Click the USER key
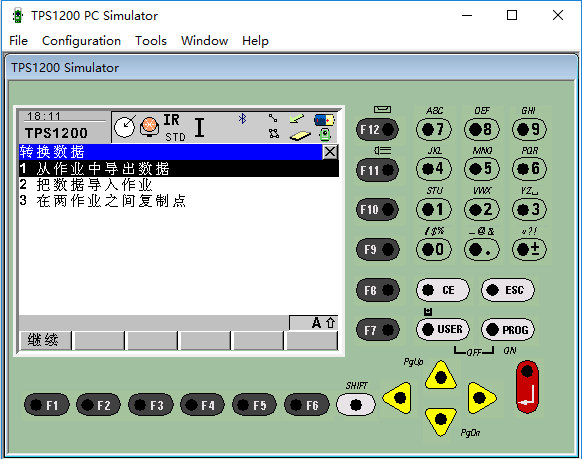582x459 pixels. pyautogui.click(x=442, y=330)
